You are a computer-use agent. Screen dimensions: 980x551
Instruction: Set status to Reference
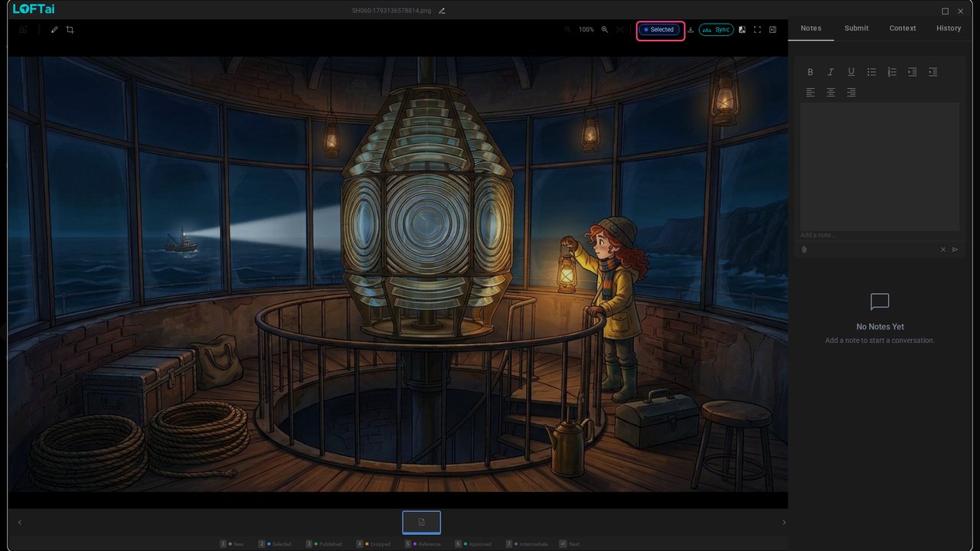coord(423,544)
